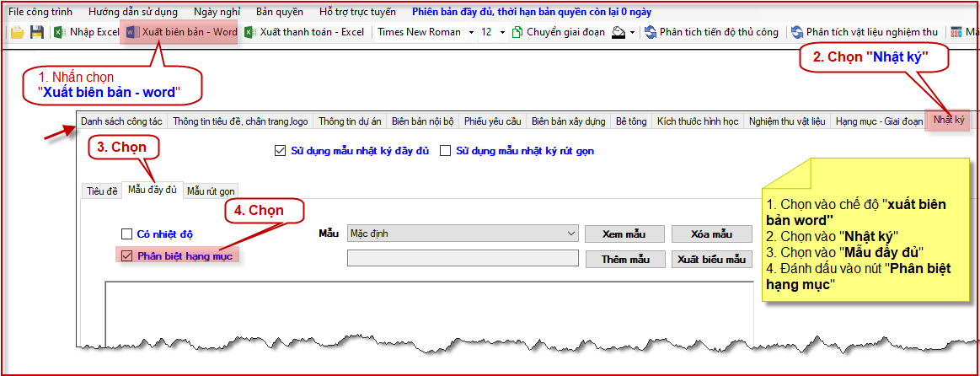Click the Chuyển giai đoạn icon
Screen dimensions: 980x376
click(x=517, y=32)
